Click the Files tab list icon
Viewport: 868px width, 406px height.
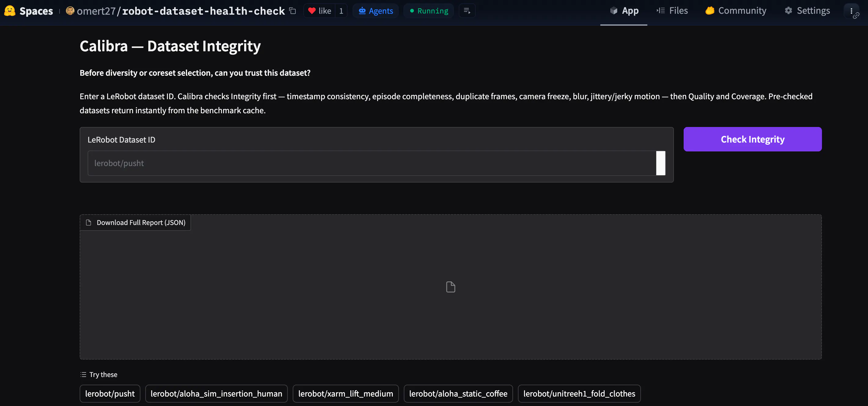tap(660, 10)
